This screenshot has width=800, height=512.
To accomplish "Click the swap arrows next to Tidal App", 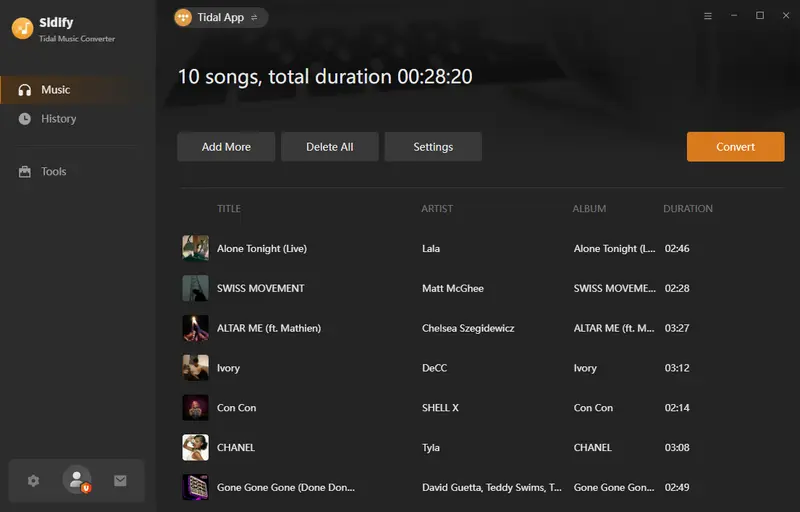I will point(254,18).
